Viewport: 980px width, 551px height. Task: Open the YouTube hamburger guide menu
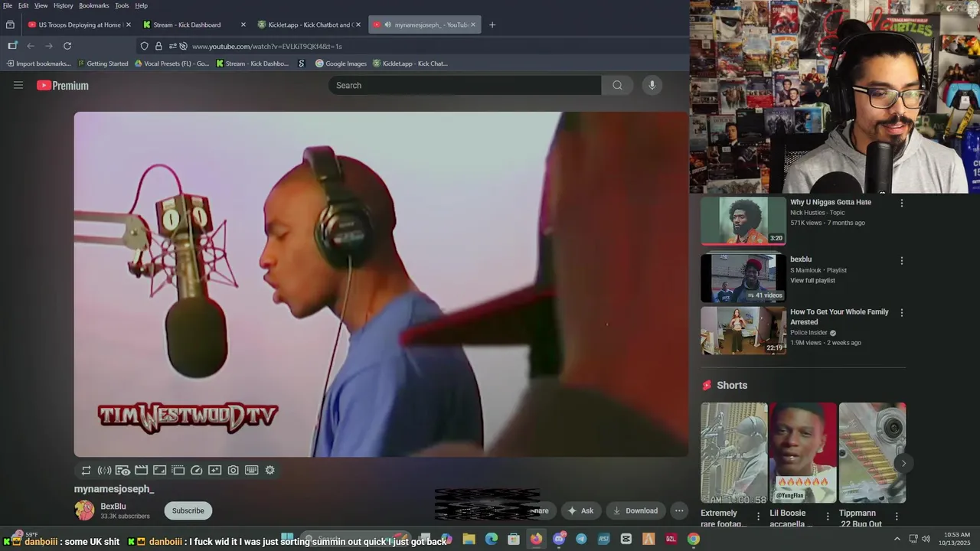(x=18, y=85)
